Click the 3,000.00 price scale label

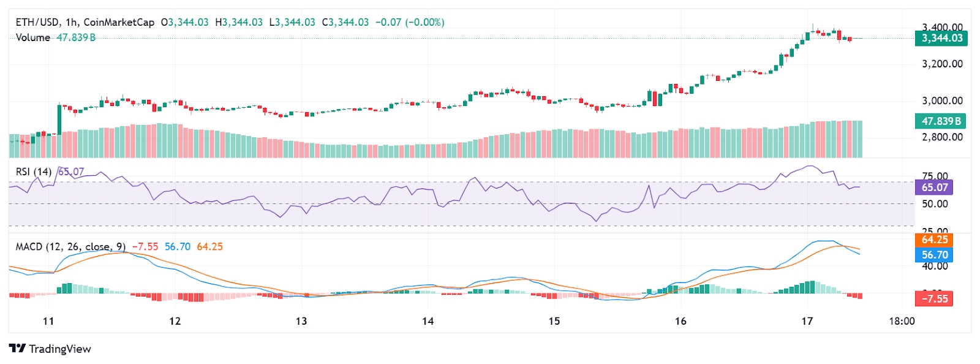[942, 100]
